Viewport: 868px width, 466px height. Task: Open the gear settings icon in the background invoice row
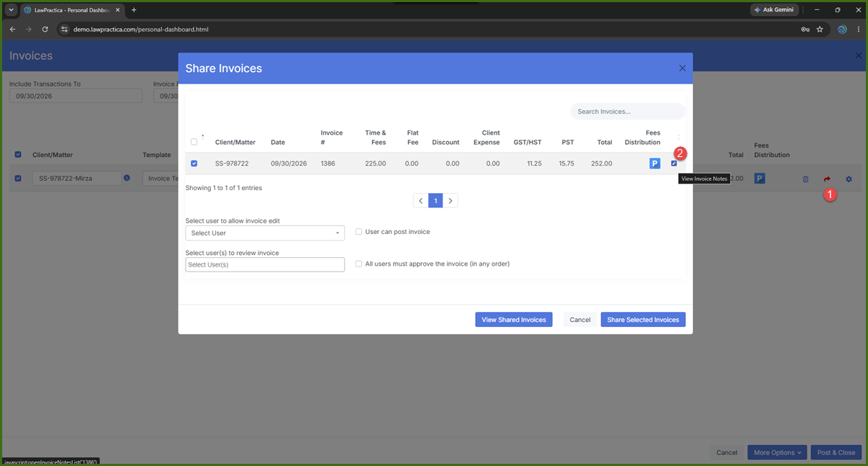click(849, 179)
